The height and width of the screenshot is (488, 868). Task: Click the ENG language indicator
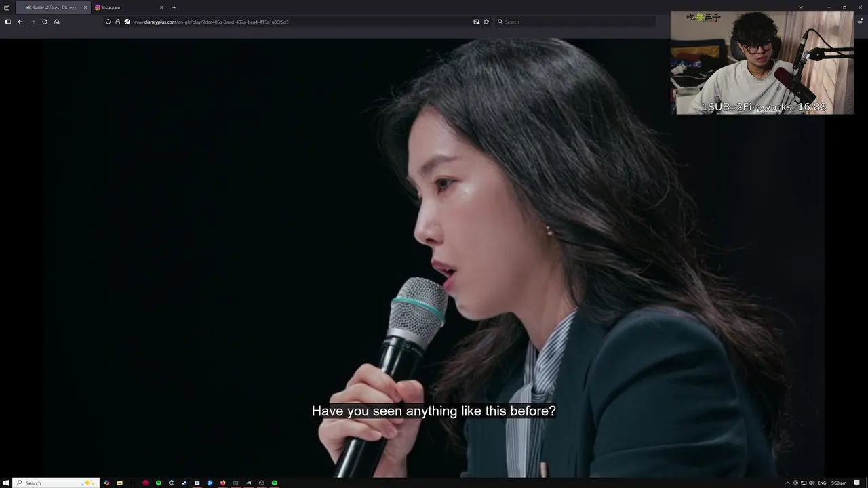(x=823, y=483)
